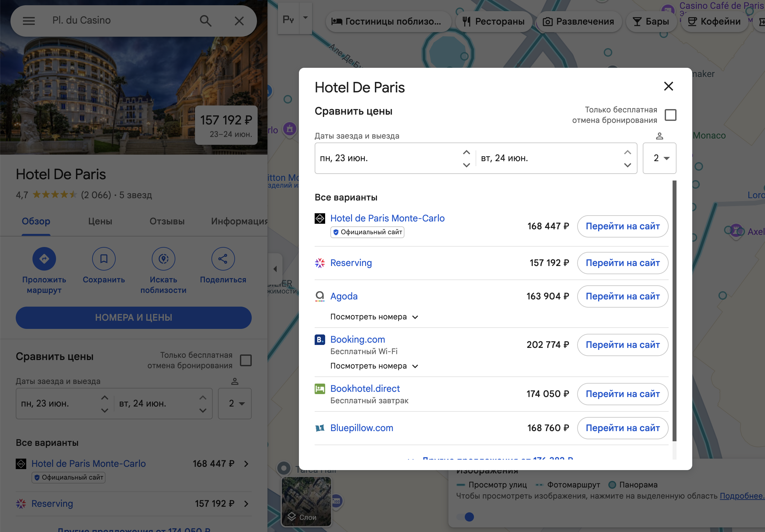
Task: Open the hamburger menu in search bar
Action: click(29, 21)
